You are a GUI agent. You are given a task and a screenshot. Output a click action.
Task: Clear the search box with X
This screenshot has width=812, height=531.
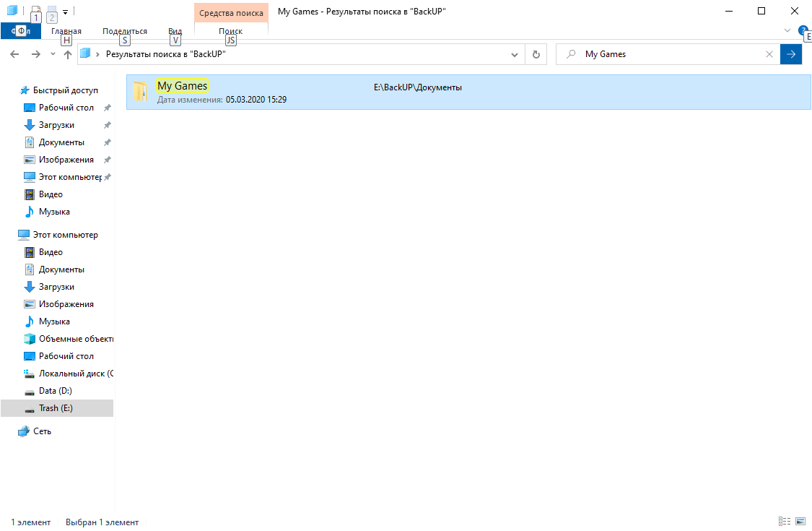(769, 54)
